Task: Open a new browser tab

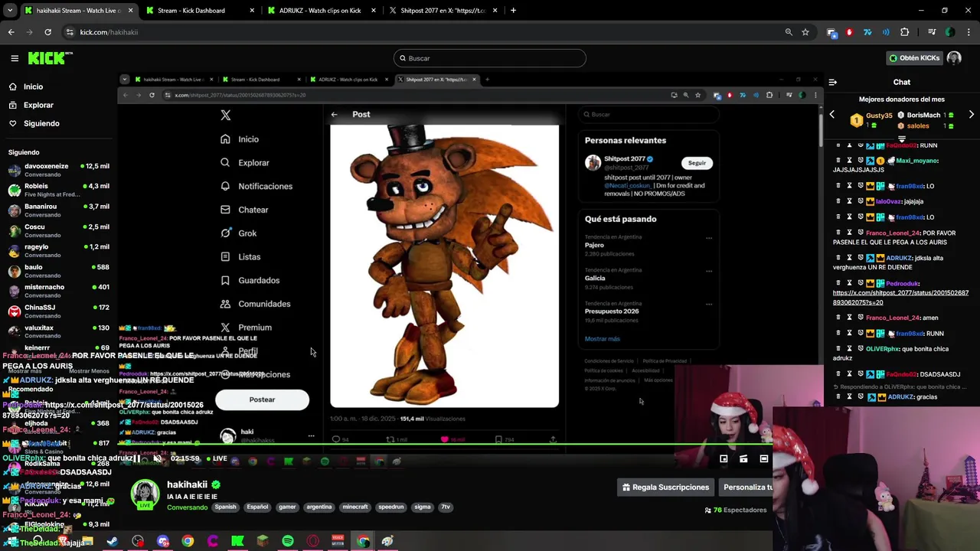Action: coord(513,11)
